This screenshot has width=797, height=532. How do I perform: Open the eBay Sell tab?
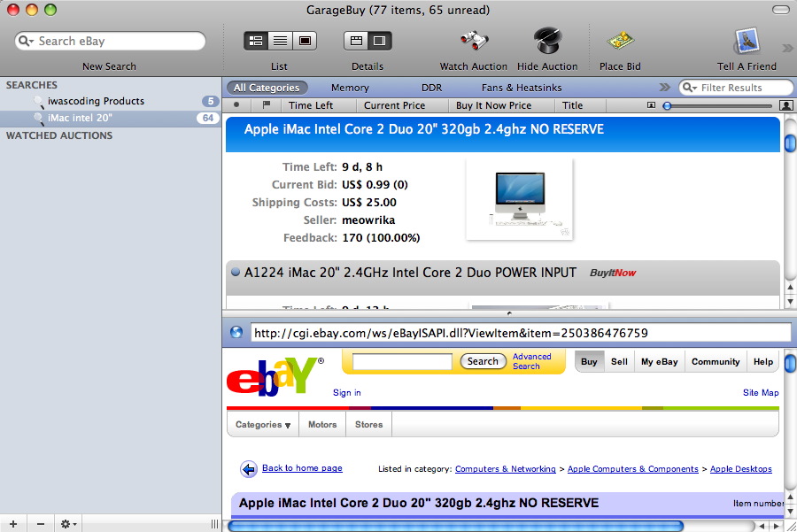point(619,362)
